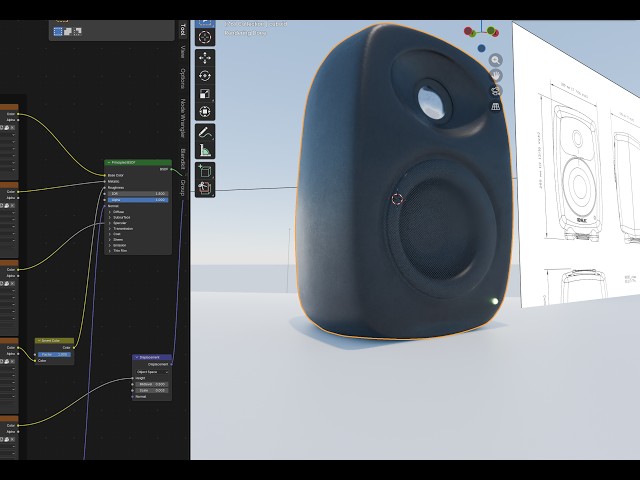
Task: Select the Annotate pencil tool
Action: pyautogui.click(x=204, y=132)
